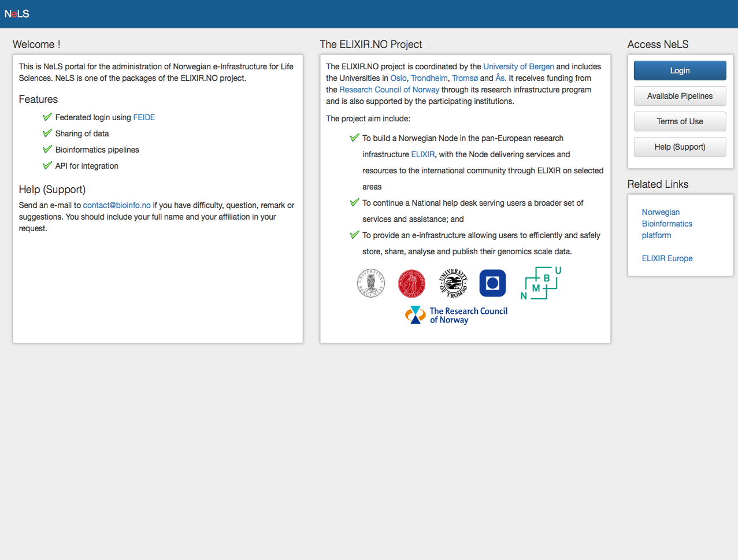Follow the ELIXIR infrastructure link
Viewport: 738px width, 560px height.
click(422, 154)
